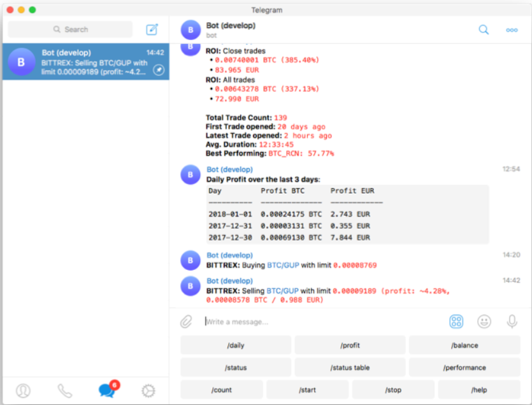Search within the chat using magnifier icon
532x405 pixels.
pyautogui.click(x=484, y=30)
